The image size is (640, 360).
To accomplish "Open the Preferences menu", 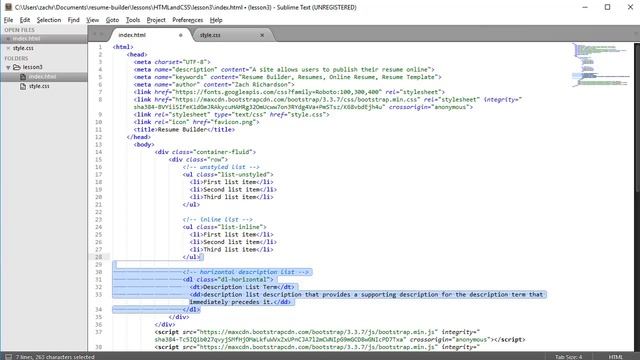I will click(187, 20).
